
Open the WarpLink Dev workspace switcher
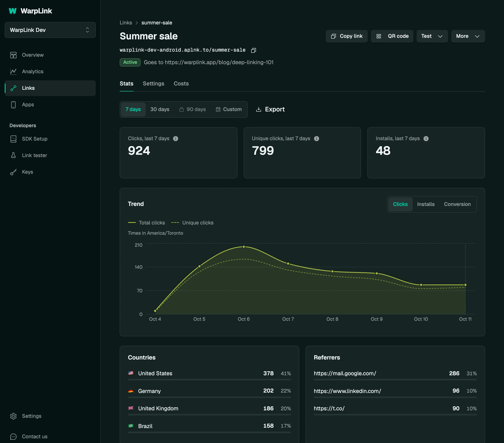point(50,30)
